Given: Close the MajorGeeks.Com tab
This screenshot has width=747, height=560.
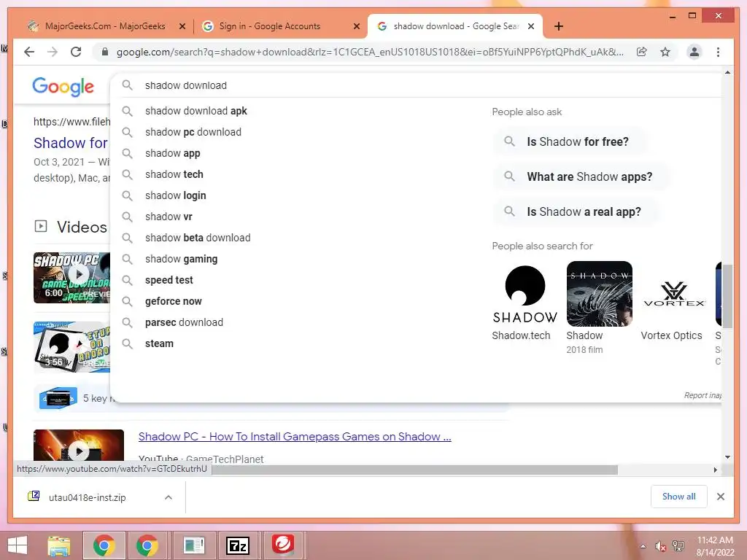Looking at the screenshot, I should point(182,26).
